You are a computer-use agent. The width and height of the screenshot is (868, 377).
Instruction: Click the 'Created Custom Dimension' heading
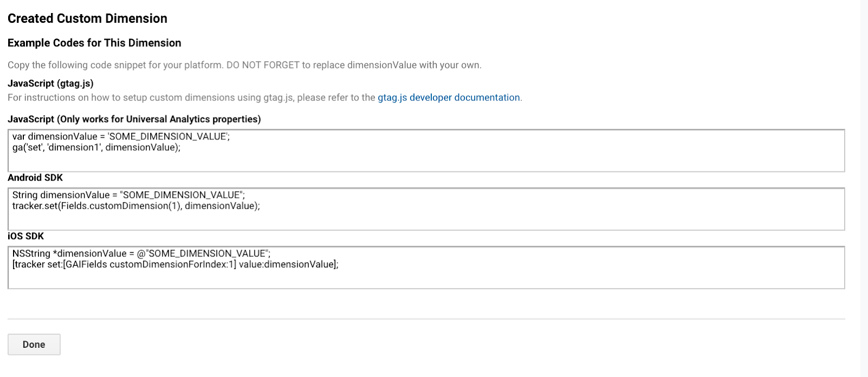tap(87, 18)
